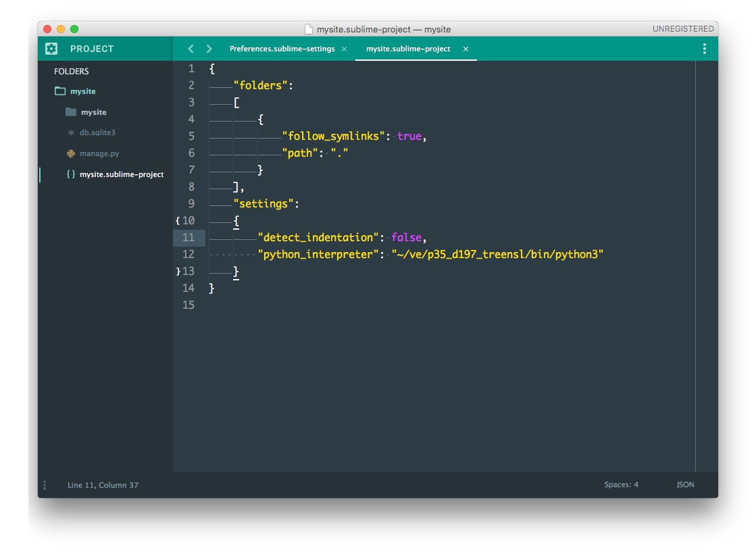Click the yellow minimize window button
Image resolution: width=756 pixels, height=552 pixels.
tap(61, 29)
